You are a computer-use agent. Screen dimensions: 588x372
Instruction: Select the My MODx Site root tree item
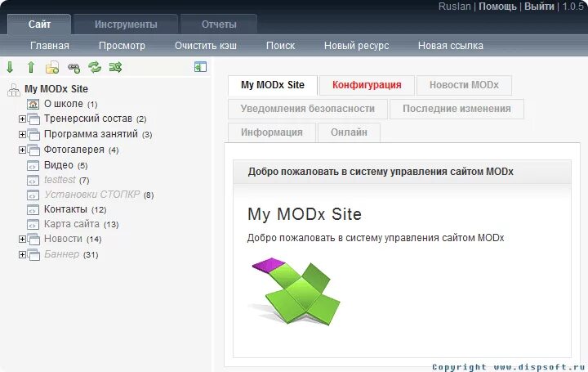coord(56,89)
